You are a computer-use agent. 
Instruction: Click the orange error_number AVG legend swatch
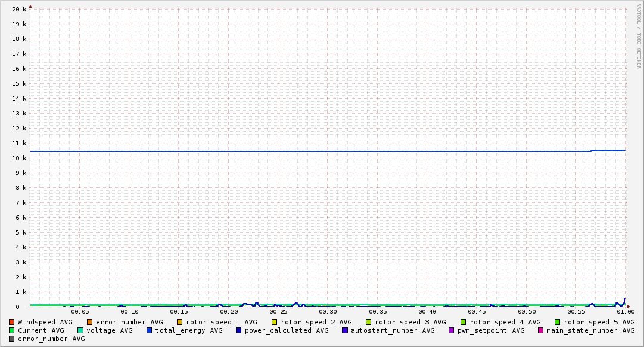89,322
